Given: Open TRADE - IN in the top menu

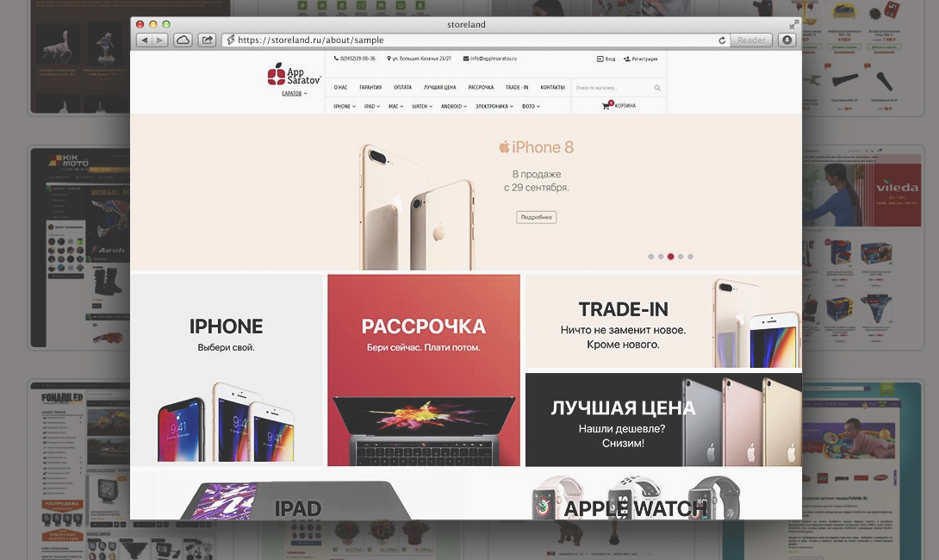Looking at the screenshot, I should [517, 87].
